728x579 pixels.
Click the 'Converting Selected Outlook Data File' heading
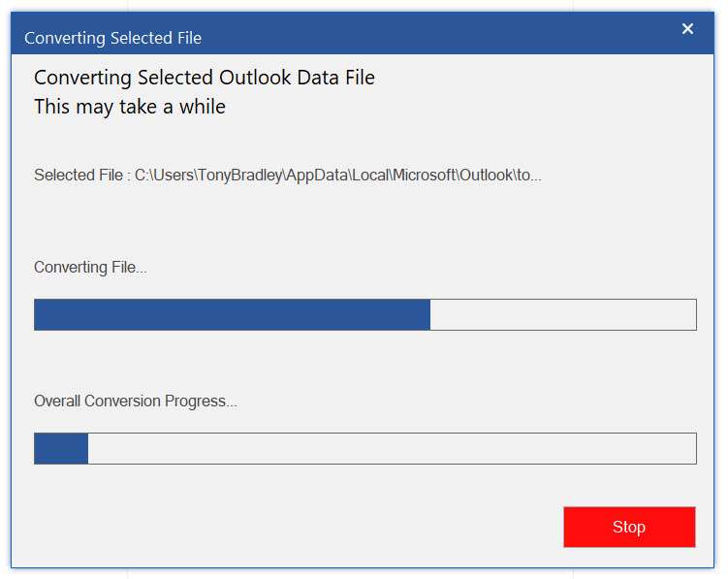point(205,78)
